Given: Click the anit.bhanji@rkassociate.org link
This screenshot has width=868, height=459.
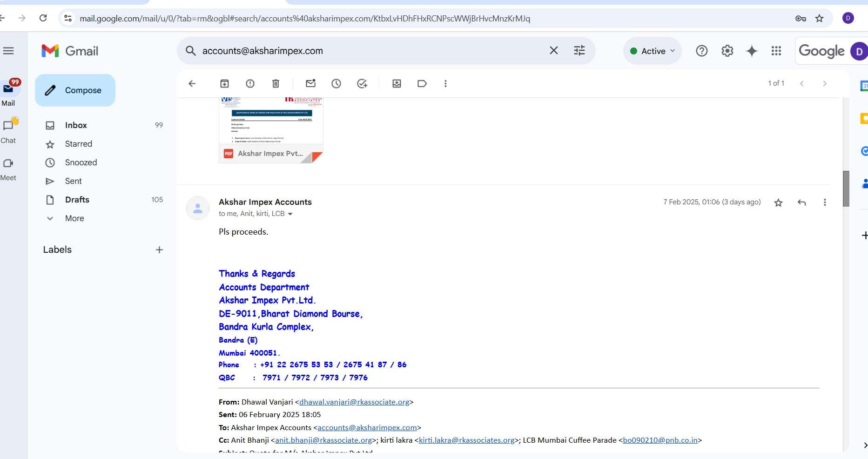Looking at the screenshot, I should coord(323,440).
